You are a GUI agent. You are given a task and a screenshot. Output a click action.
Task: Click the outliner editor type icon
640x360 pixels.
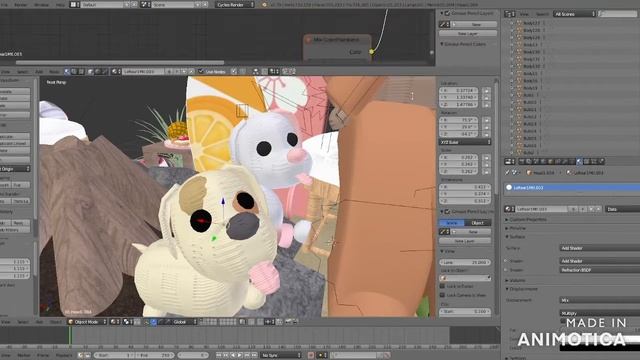[510, 14]
